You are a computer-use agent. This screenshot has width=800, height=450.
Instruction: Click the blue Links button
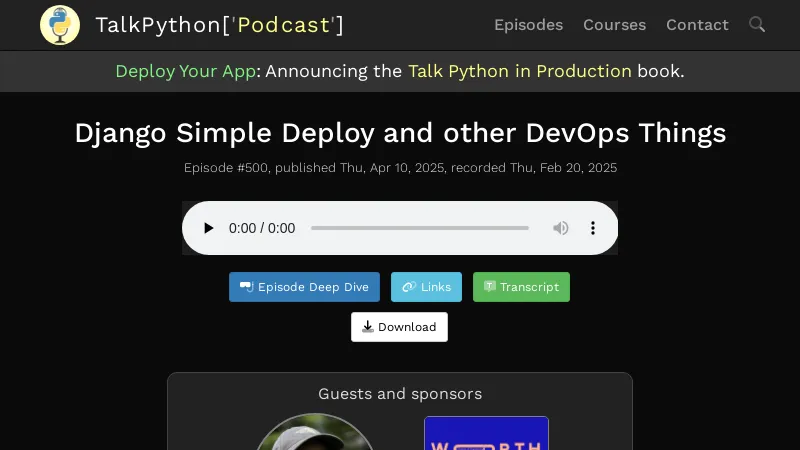pos(426,287)
